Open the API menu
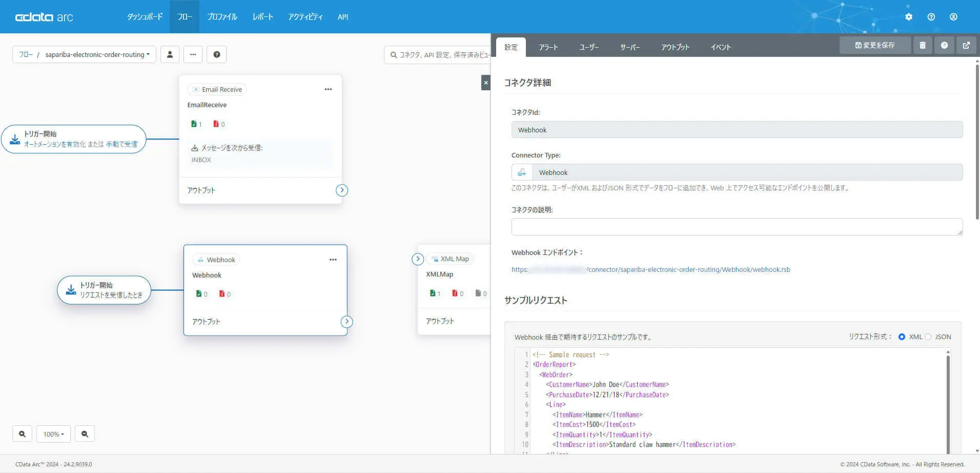980x473 pixels. coord(343,17)
